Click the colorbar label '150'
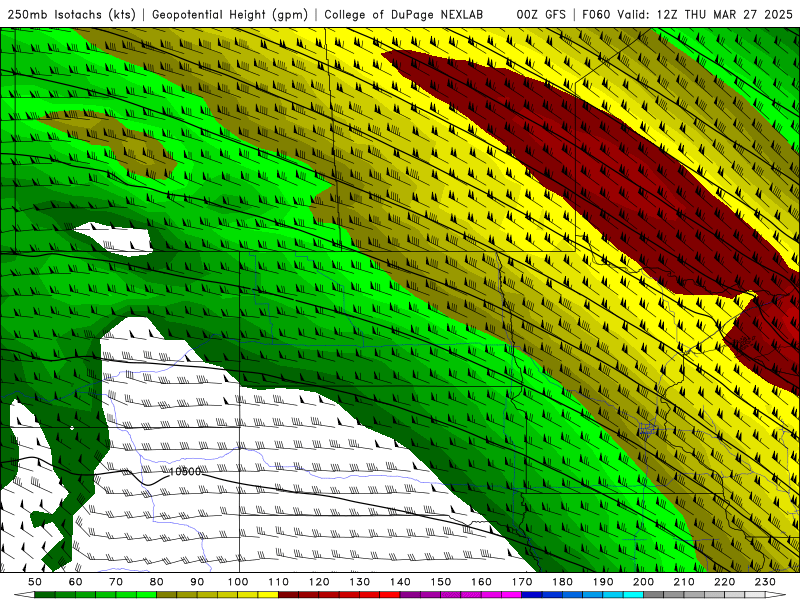 click(x=441, y=582)
